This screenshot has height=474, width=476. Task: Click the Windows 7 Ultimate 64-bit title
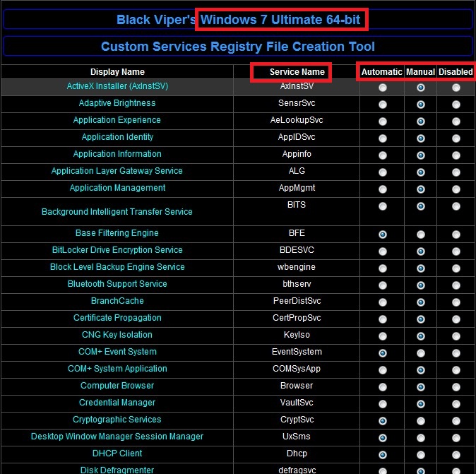[x=280, y=20]
